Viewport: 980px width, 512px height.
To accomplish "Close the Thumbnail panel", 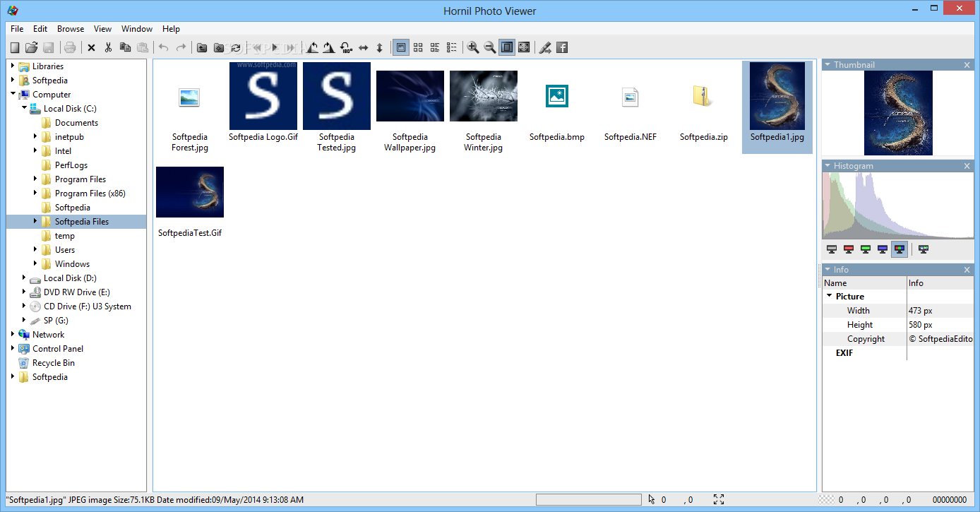I will coord(967,65).
